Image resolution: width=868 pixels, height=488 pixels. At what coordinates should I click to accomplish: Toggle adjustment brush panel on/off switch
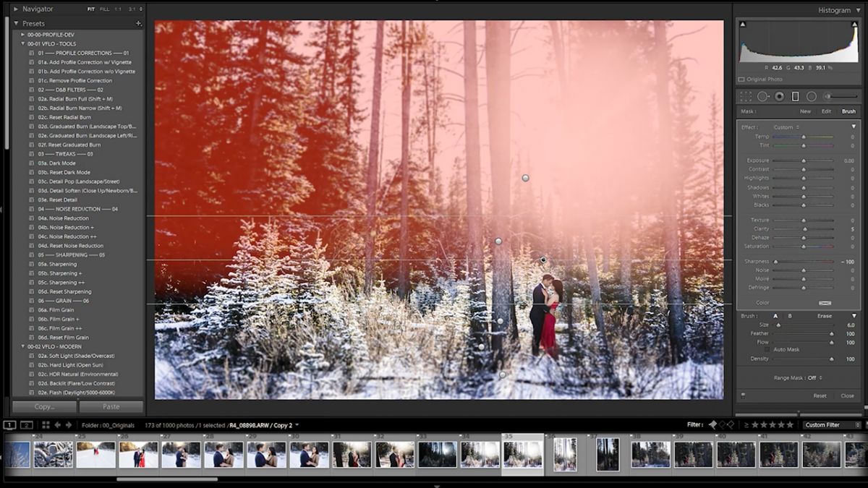(x=742, y=395)
